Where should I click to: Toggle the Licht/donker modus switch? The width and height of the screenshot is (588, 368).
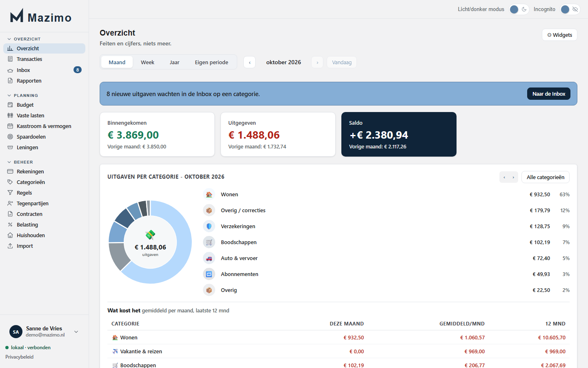click(519, 9)
